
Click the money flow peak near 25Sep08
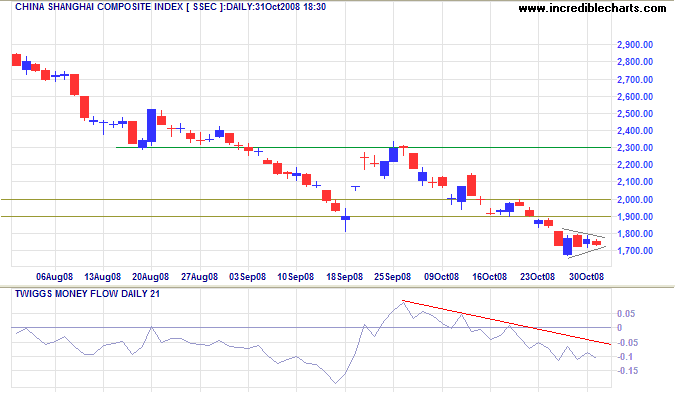click(403, 302)
